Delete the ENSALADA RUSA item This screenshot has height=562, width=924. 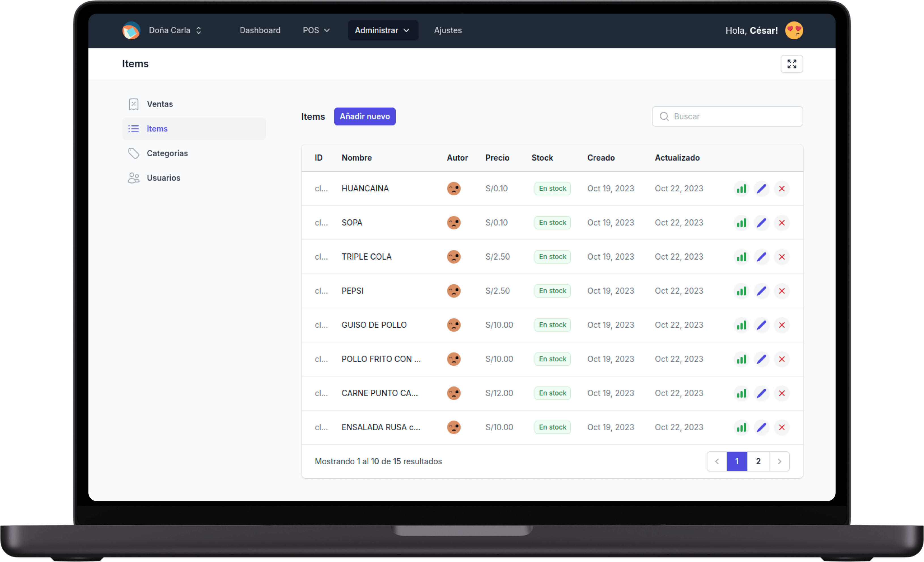pos(781,427)
